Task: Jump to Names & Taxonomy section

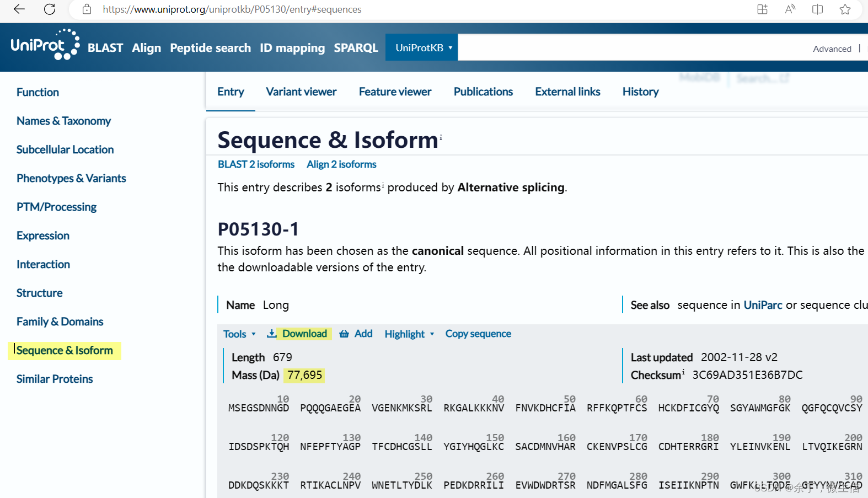Action: coord(63,121)
